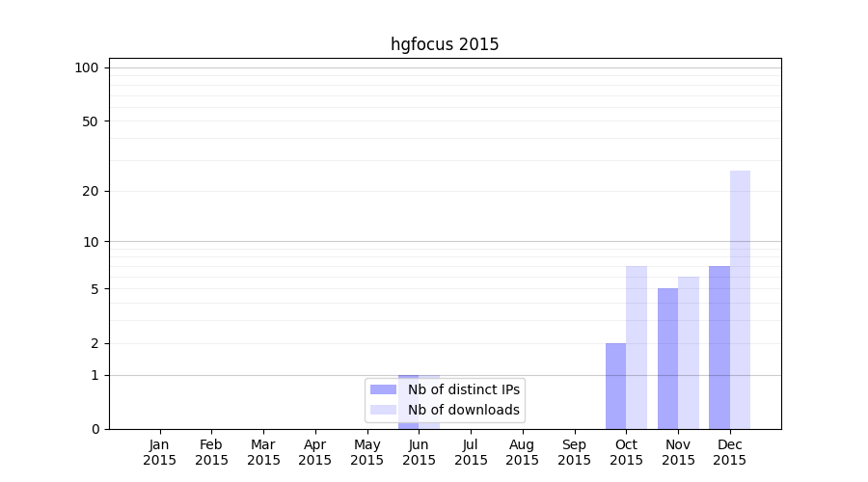Select the Nb of distinct IPs legend label
Screen dimensions: 868x482
(x=464, y=389)
